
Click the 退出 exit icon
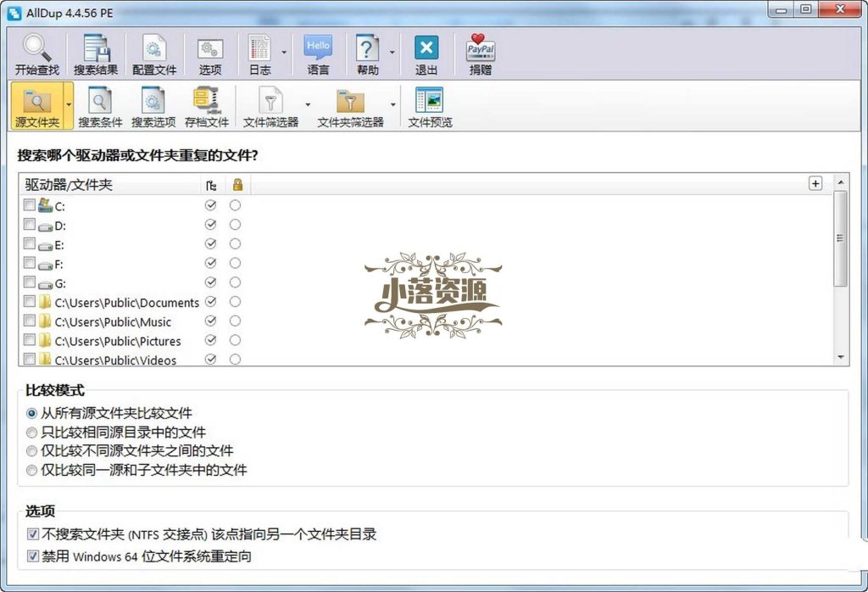(426, 53)
